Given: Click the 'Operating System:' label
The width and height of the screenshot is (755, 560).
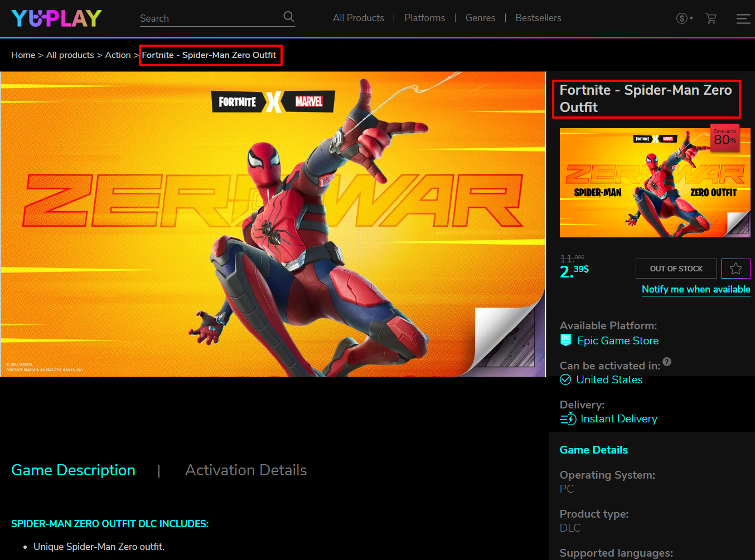Looking at the screenshot, I should [x=607, y=475].
